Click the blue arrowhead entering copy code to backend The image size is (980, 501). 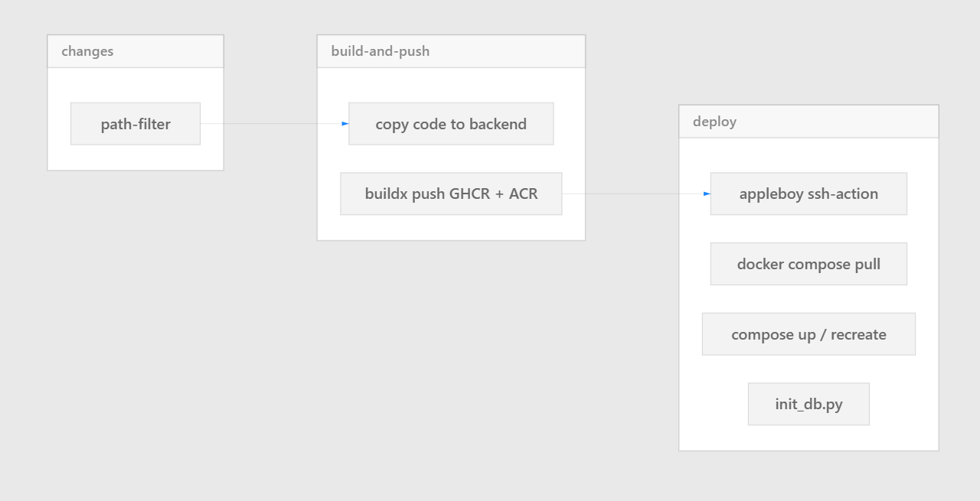(x=345, y=124)
